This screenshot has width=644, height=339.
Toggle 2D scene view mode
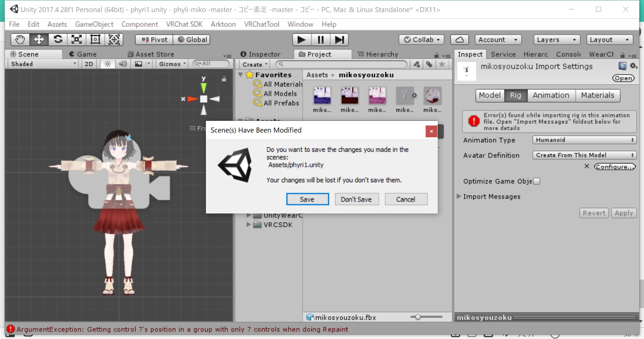pyautogui.click(x=89, y=64)
